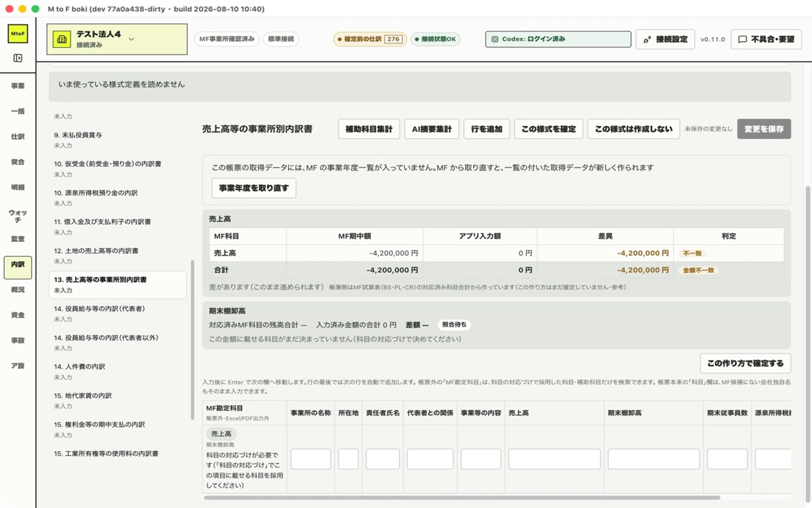
Task: Select 14. 人件費の内訳
Action: [x=118, y=372]
